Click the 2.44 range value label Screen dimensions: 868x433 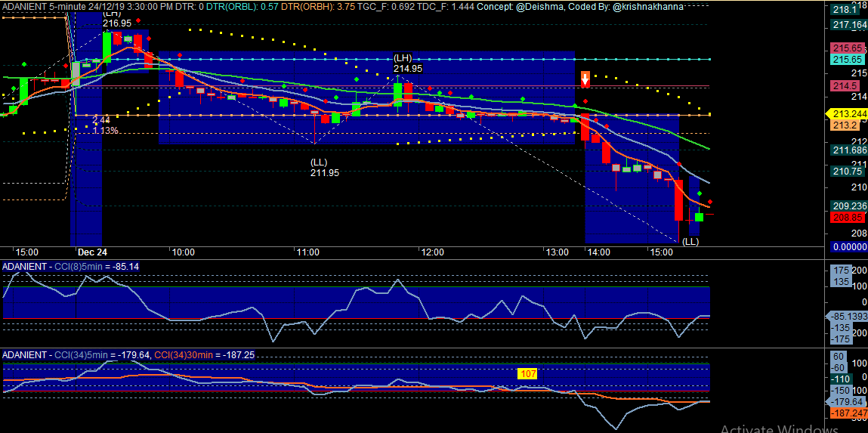click(x=100, y=119)
